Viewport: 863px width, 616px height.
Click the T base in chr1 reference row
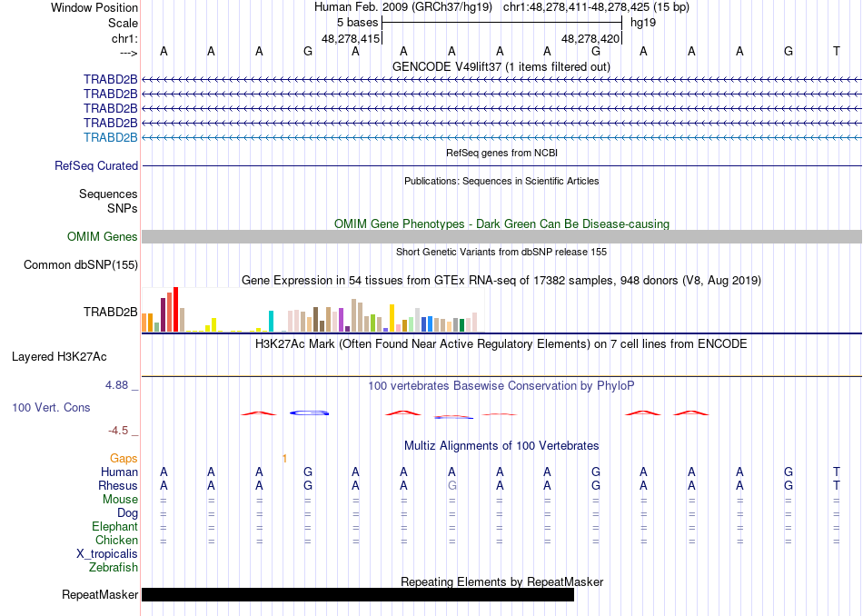836,51
